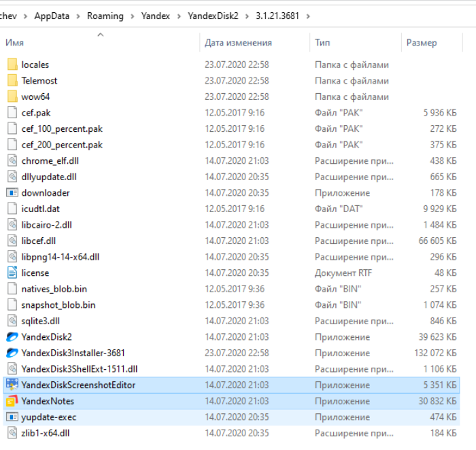The width and height of the screenshot is (476, 450).
Task: Select the file name libcef.dll
Action: pyautogui.click(x=38, y=241)
